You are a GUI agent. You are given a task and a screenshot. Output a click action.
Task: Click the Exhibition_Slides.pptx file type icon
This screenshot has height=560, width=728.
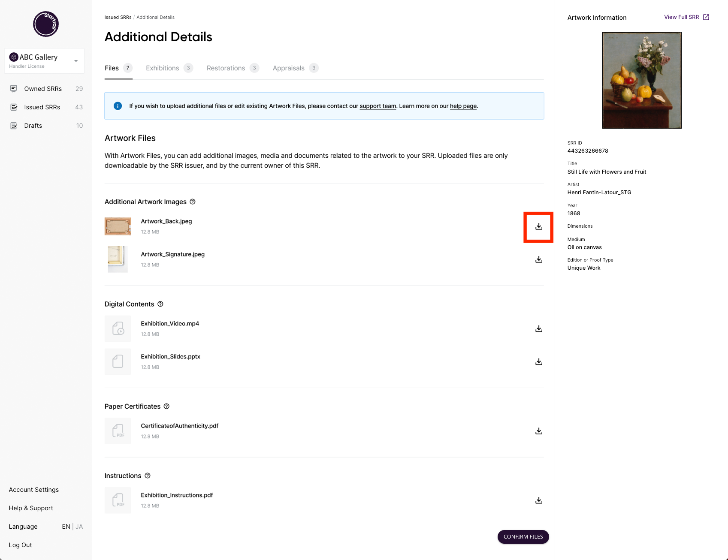(118, 361)
